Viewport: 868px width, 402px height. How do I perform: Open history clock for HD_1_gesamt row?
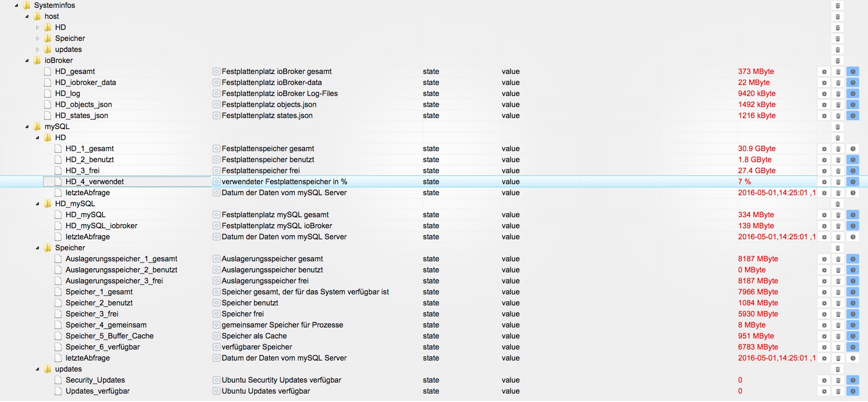(853, 149)
